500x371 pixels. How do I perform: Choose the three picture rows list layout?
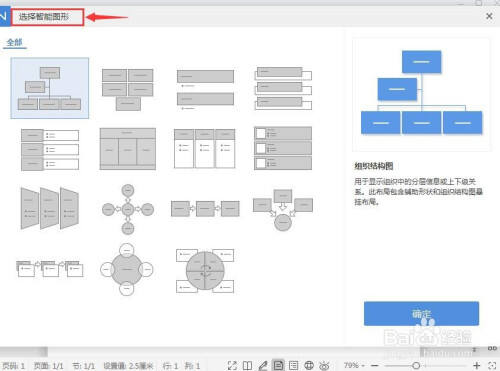point(283,148)
